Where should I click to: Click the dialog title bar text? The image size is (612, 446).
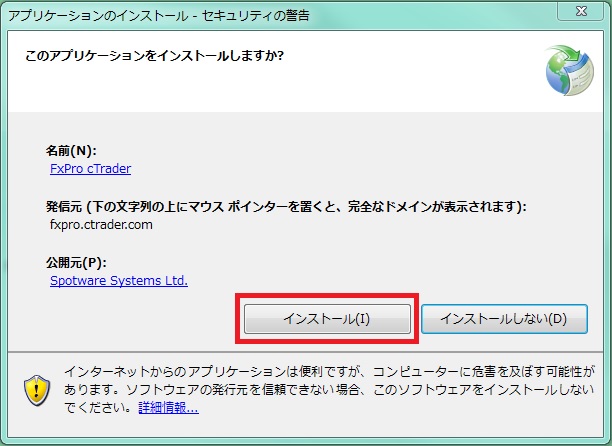click(159, 16)
